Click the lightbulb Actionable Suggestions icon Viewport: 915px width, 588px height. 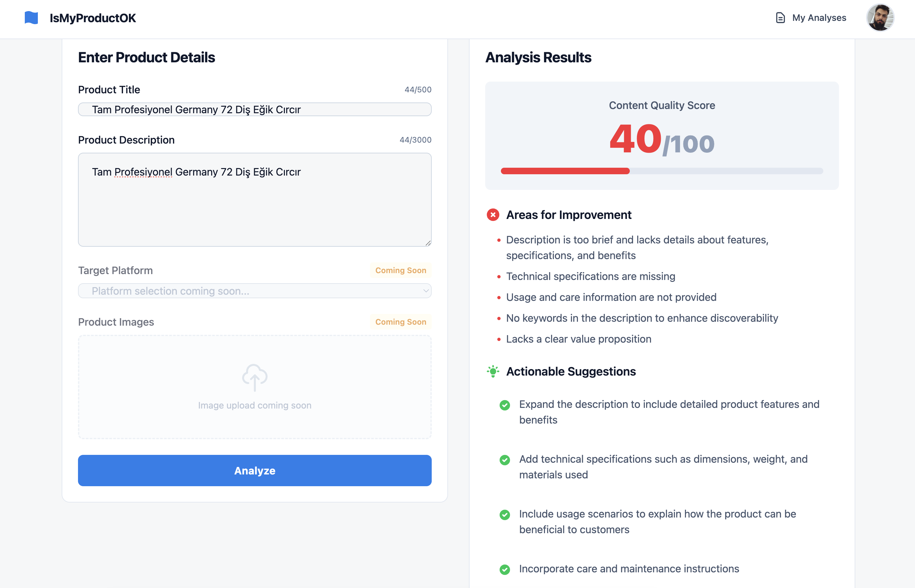[493, 371]
